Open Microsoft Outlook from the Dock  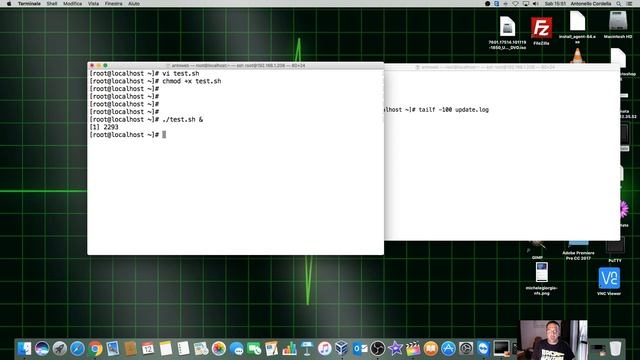pyautogui.click(x=360, y=349)
